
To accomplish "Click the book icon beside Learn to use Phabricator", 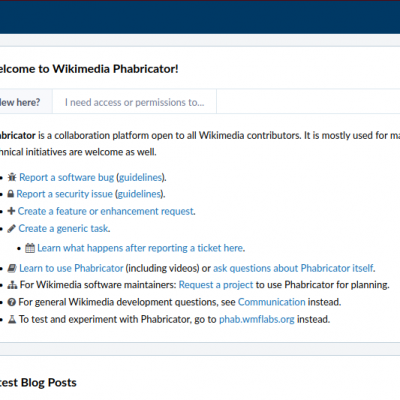I will (x=12, y=268).
